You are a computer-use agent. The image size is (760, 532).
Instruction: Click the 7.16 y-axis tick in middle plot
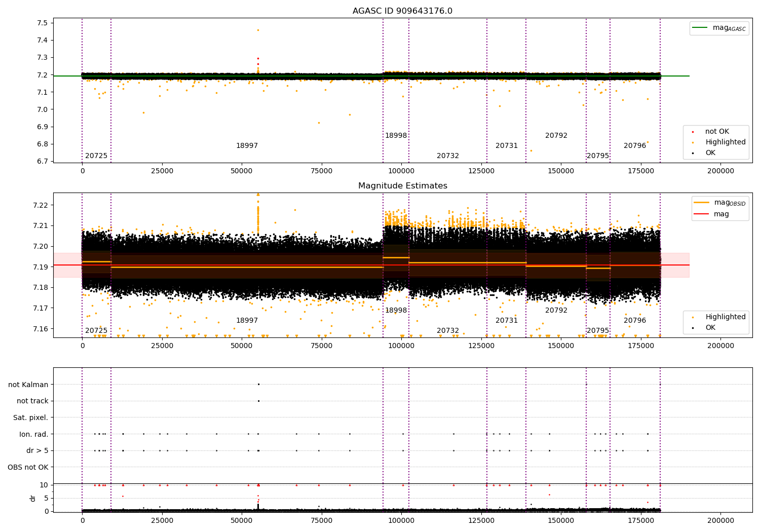pyautogui.click(x=40, y=329)
